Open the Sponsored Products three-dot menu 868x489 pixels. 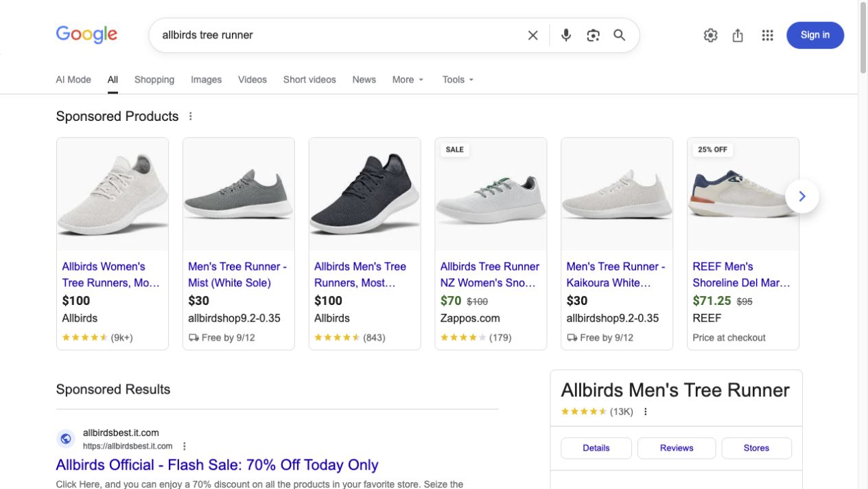(191, 116)
